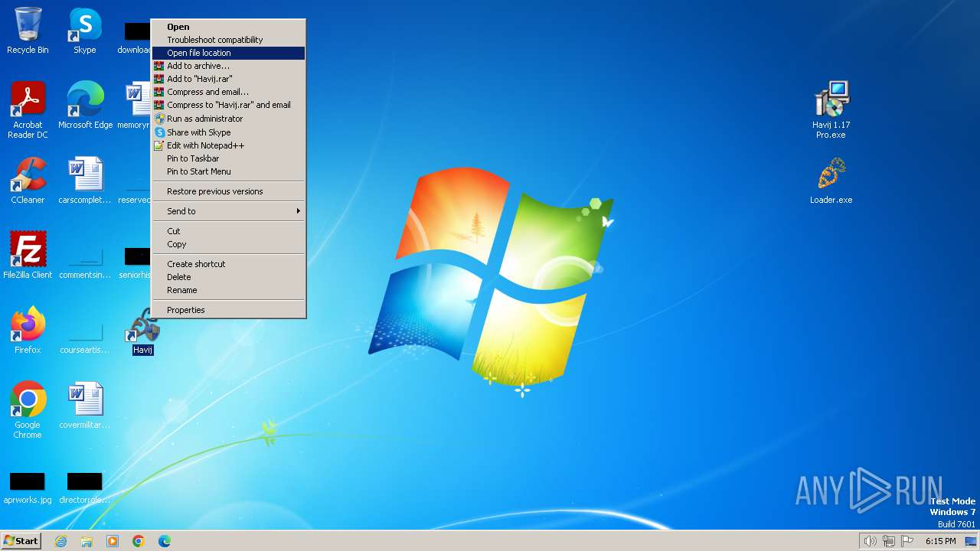This screenshot has width=980, height=551.
Task: Select the directorrole file icon
Action: tap(85, 487)
